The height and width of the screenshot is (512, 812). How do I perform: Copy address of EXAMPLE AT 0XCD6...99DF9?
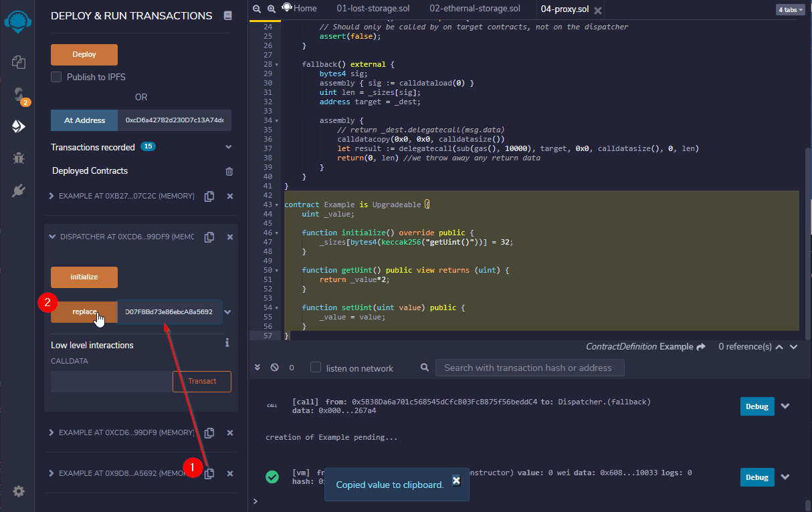[x=209, y=433]
